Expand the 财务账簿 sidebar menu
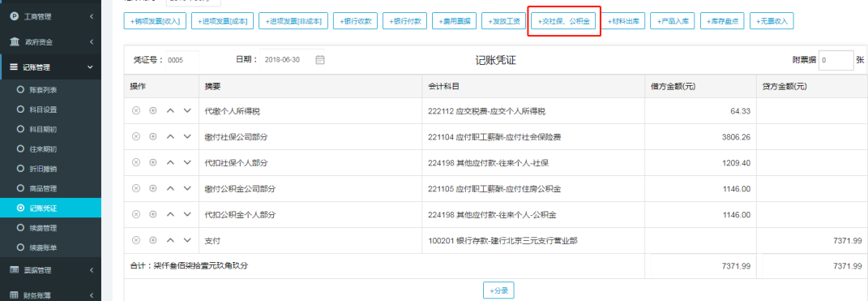 click(50, 295)
